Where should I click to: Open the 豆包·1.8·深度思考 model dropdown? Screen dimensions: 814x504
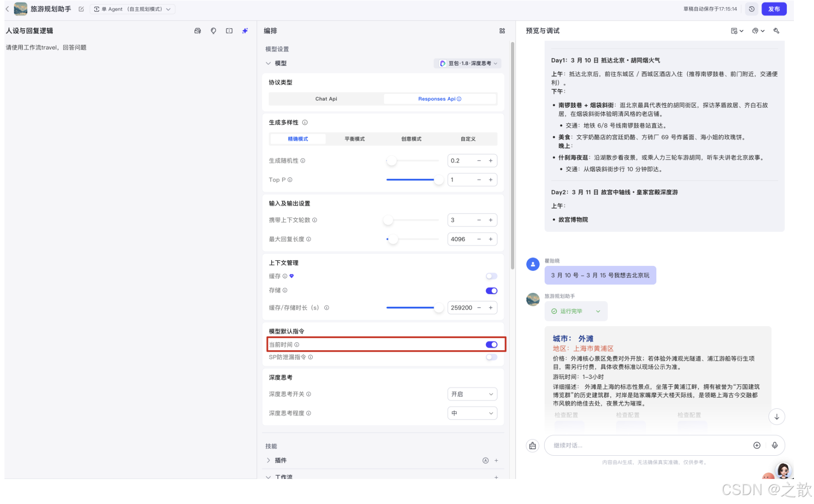click(467, 63)
